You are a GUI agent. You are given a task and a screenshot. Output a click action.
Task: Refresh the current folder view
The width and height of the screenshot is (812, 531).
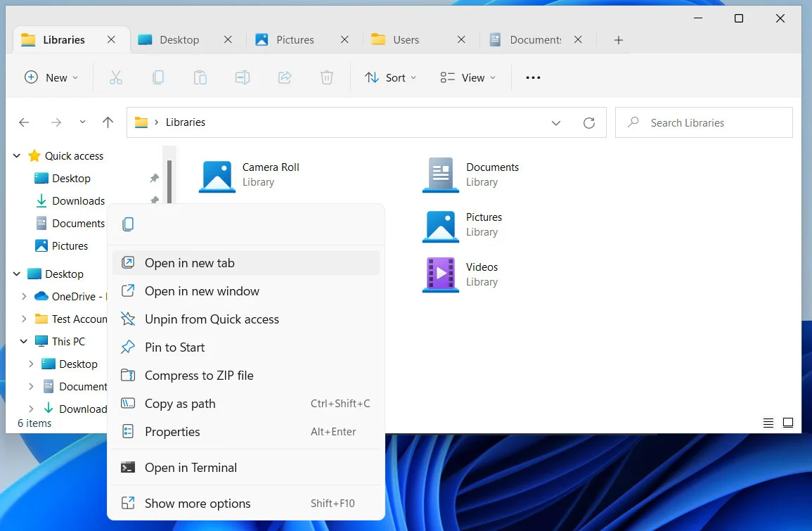point(589,122)
